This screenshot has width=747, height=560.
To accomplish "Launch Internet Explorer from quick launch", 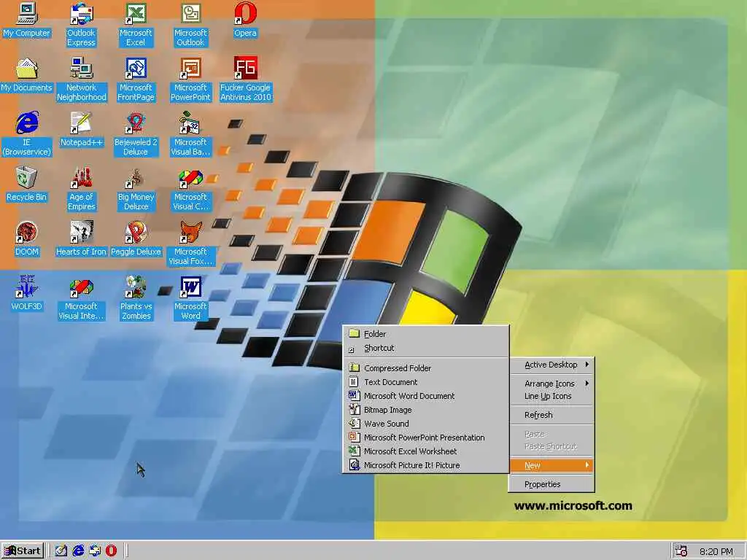I will pyautogui.click(x=78, y=551).
